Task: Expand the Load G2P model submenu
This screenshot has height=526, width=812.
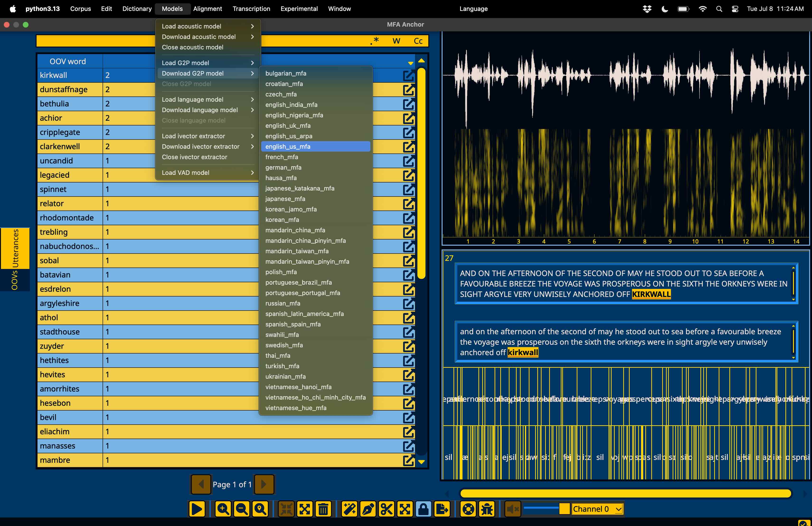Action: click(208, 63)
